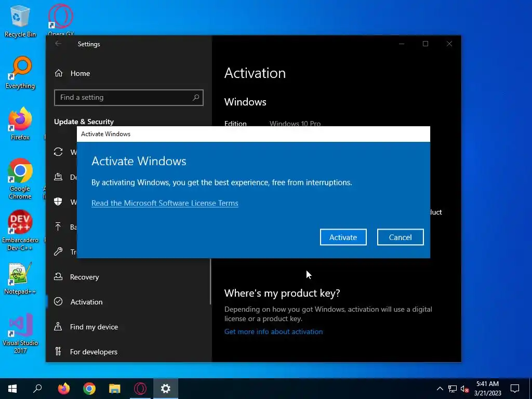Select the Opera GX desktop shortcut
The image size is (532, 399).
click(x=61, y=20)
